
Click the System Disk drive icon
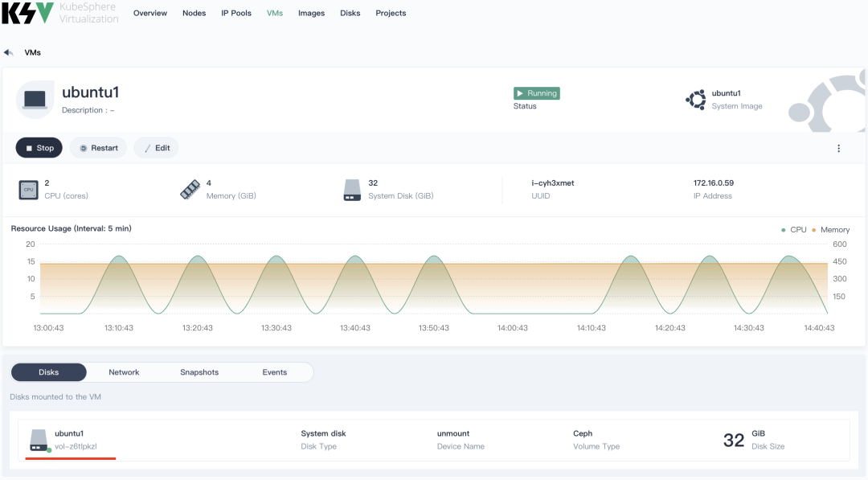(x=352, y=190)
